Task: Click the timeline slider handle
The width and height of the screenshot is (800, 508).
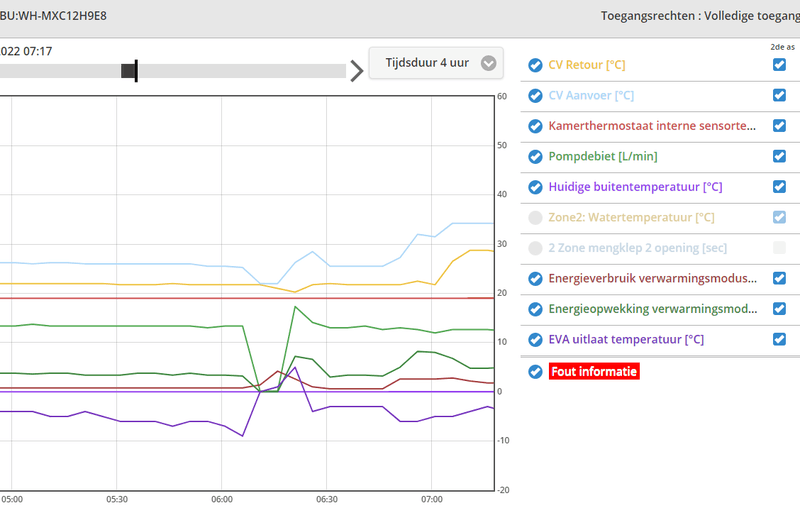Action: click(129, 71)
